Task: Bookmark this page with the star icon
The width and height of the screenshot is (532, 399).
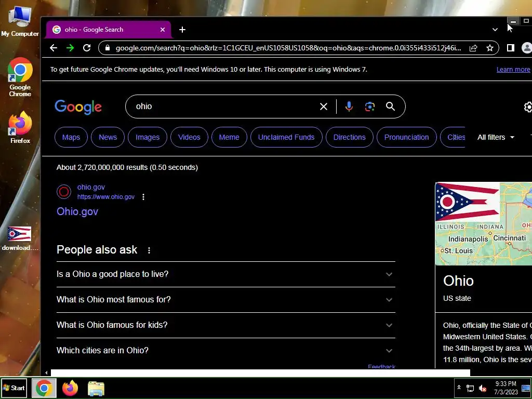Action: (x=489, y=48)
